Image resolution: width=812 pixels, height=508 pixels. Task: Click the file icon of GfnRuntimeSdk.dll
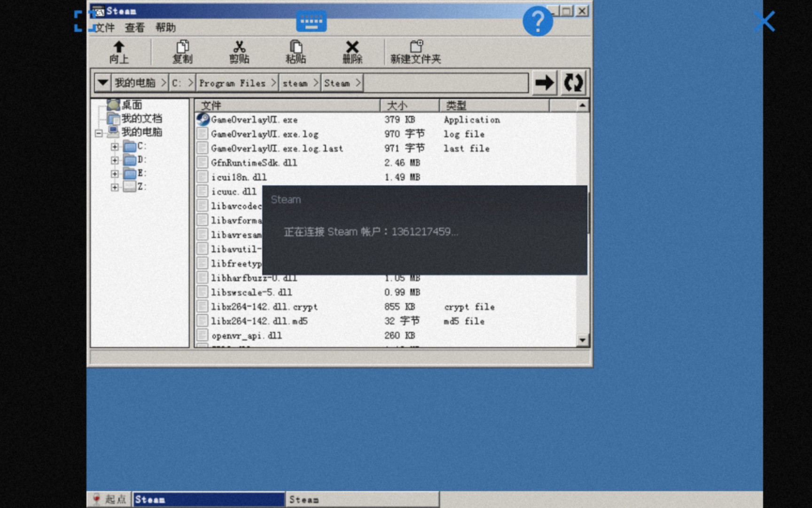(203, 163)
